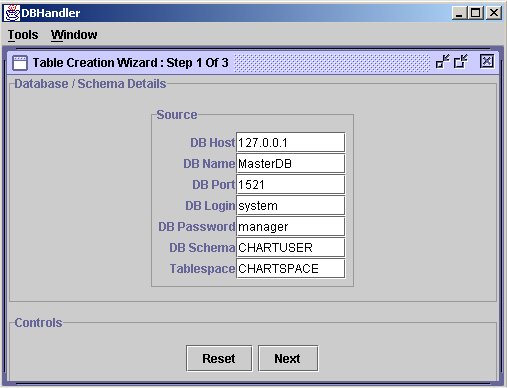Click the DB Schema label
This screenshot has width=507, height=388.
tap(202, 248)
